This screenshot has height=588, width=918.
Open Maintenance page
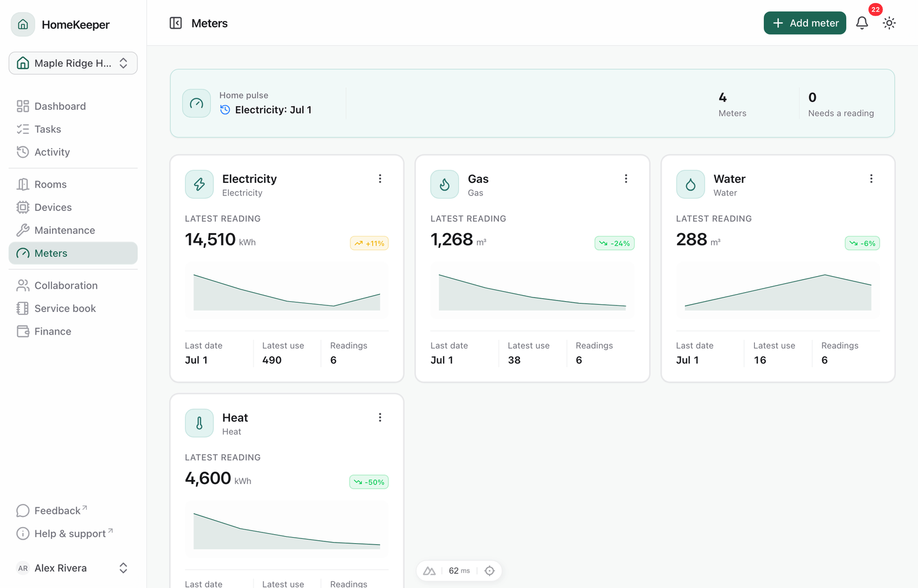(73, 231)
